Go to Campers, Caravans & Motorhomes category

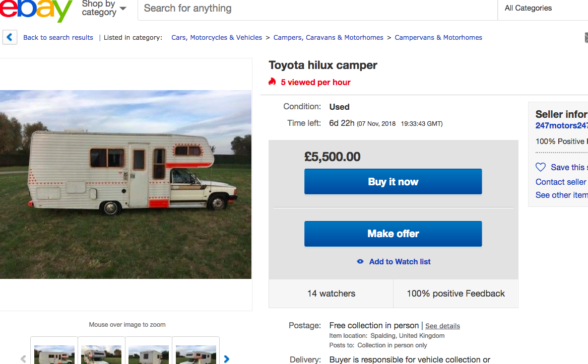(x=328, y=37)
